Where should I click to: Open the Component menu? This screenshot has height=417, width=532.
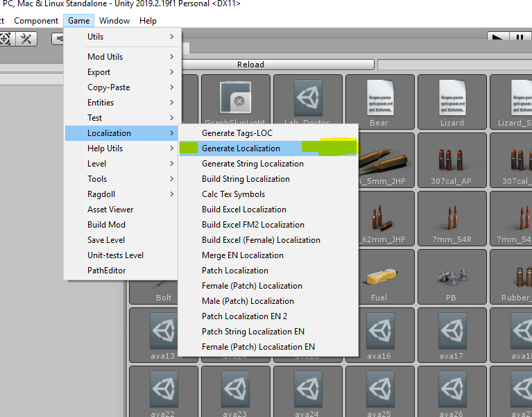36,21
